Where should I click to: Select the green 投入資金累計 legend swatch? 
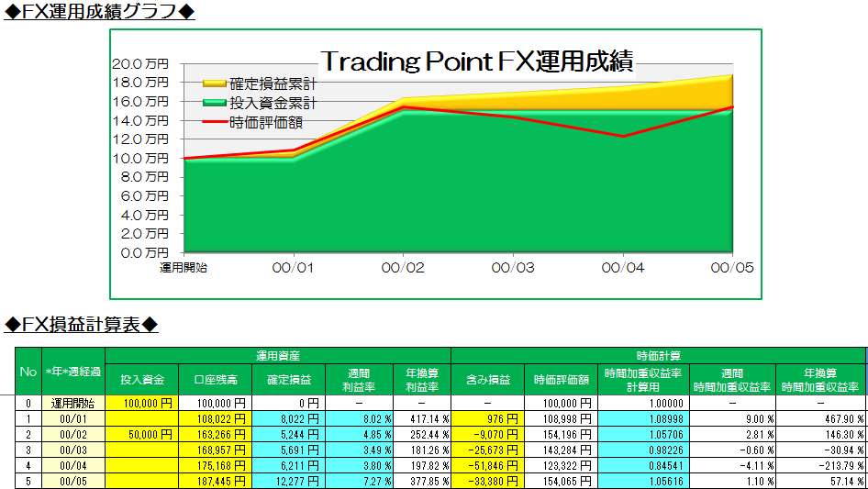(x=214, y=103)
